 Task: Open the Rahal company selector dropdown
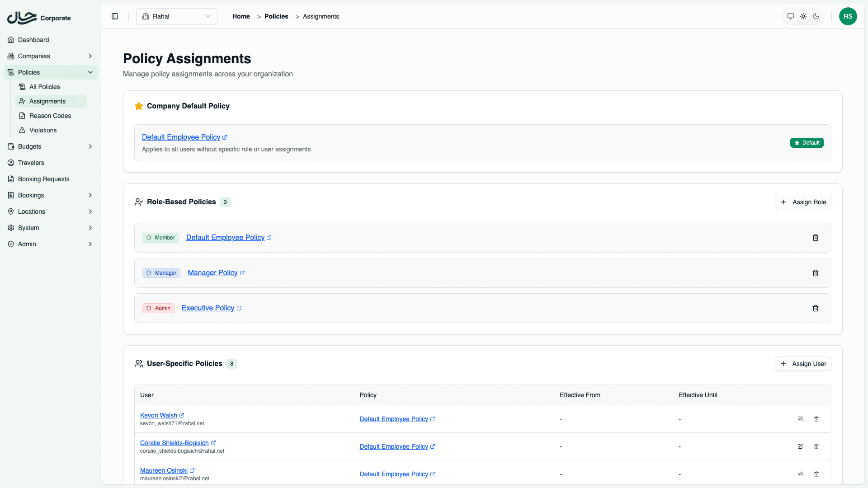176,16
